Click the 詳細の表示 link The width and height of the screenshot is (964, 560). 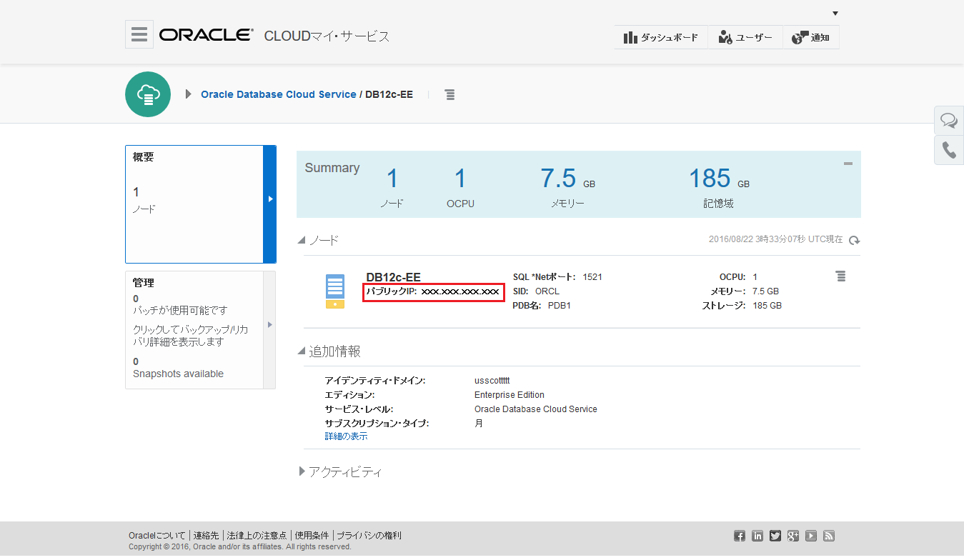point(347,436)
